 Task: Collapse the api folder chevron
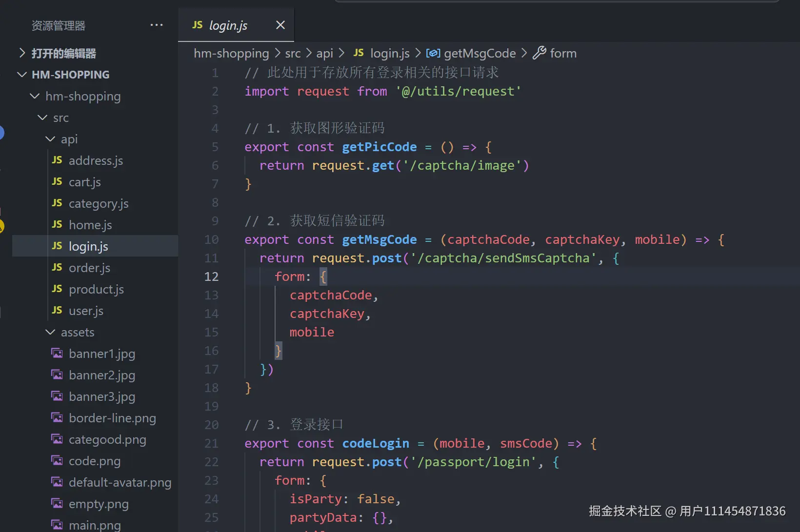tap(50, 139)
